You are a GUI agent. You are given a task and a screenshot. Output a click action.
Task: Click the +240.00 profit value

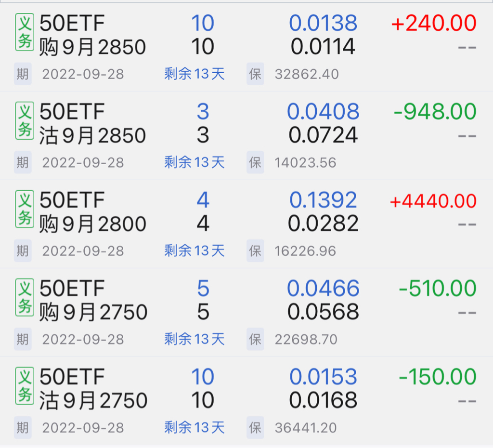pyautogui.click(x=434, y=24)
